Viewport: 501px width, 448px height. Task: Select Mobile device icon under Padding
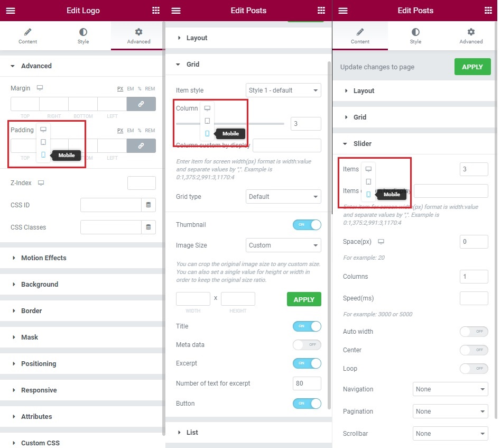point(43,155)
